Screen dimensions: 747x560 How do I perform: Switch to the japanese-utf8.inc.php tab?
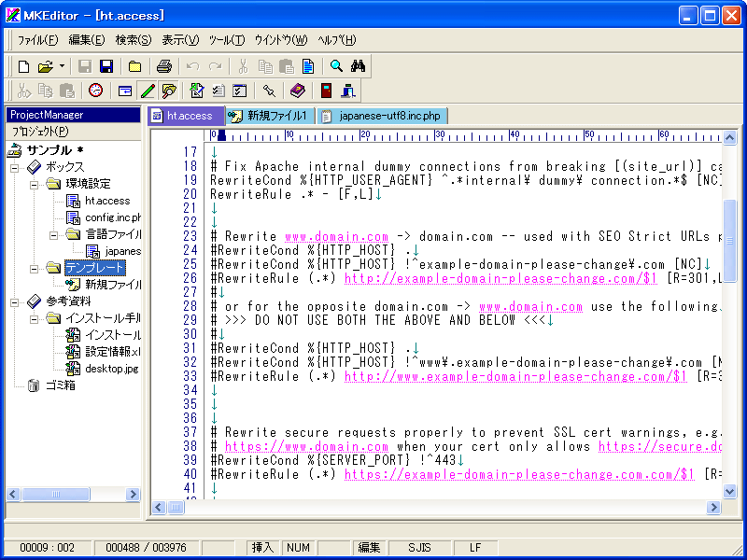(383, 116)
